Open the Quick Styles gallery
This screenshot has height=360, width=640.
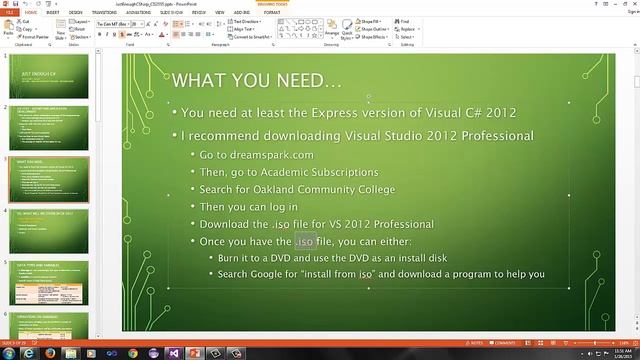point(347,29)
